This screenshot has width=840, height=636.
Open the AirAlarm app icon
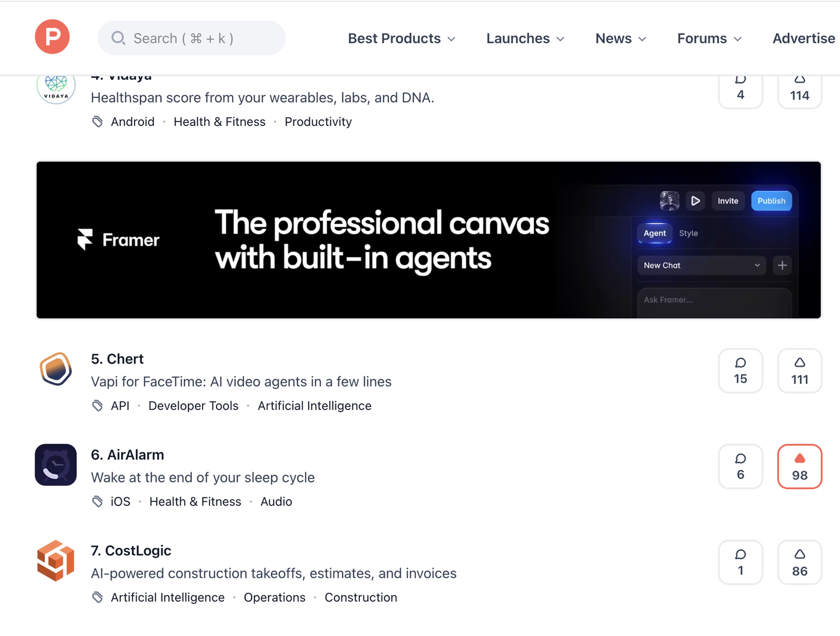click(56, 465)
